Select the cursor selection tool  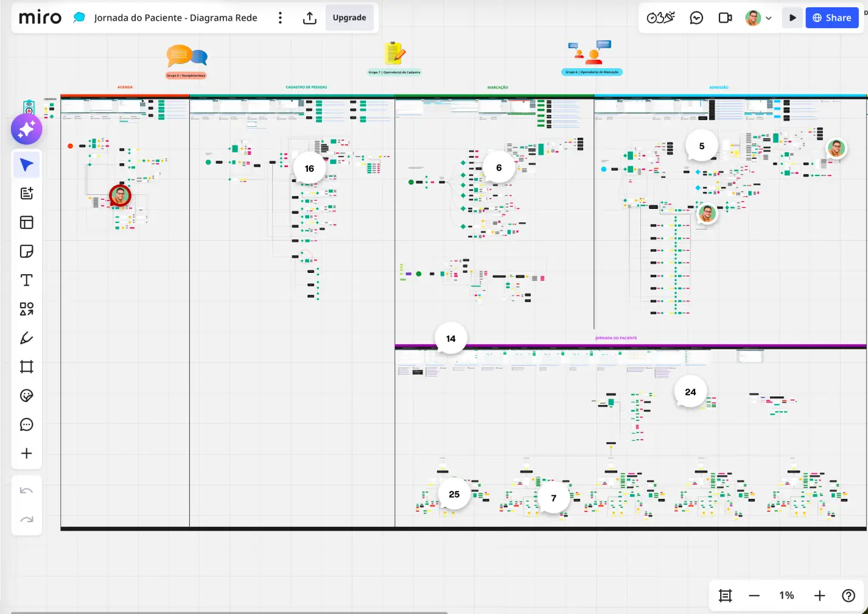(x=27, y=165)
